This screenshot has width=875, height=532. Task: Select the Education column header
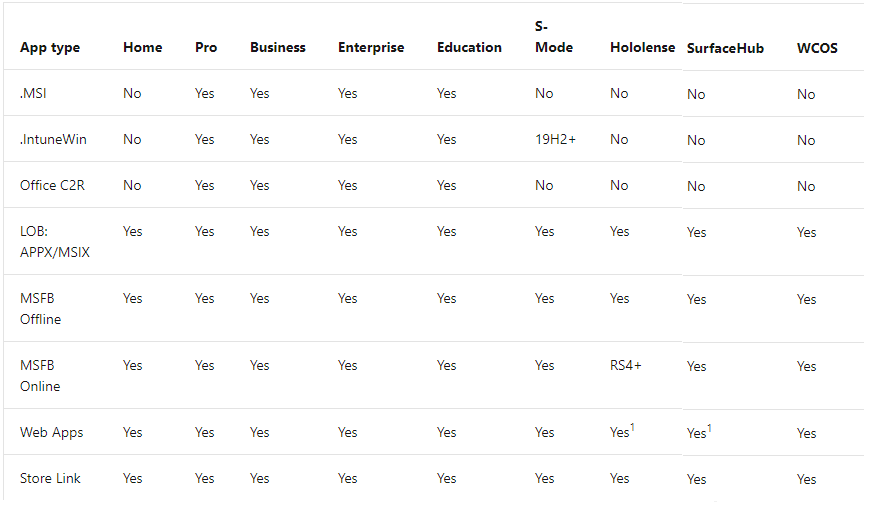(469, 47)
